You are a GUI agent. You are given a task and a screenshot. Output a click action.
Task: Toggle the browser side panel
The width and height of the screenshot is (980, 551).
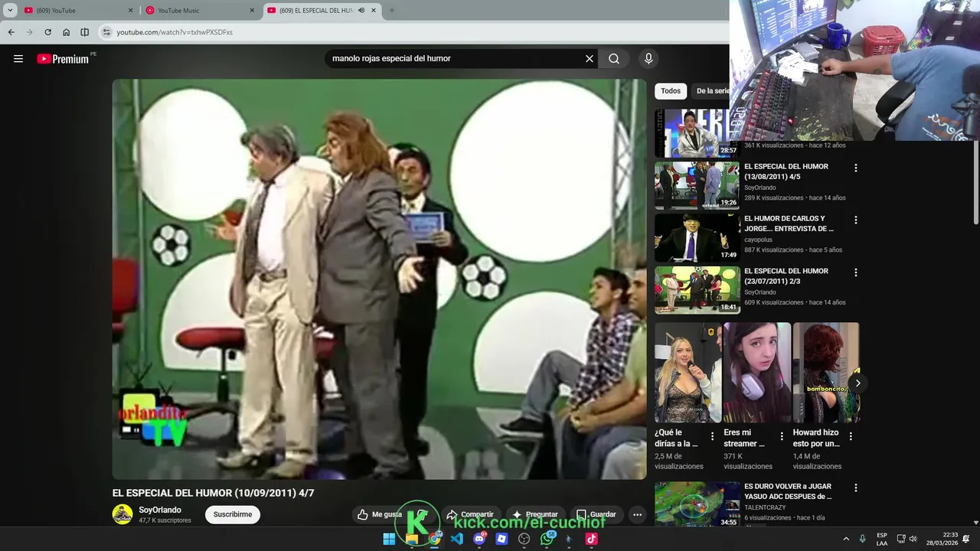pos(84,32)
